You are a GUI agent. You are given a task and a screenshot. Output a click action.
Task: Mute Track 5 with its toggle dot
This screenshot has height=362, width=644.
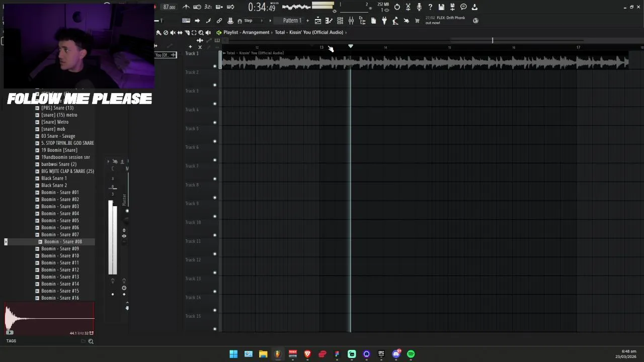click(x=215, y=141)
